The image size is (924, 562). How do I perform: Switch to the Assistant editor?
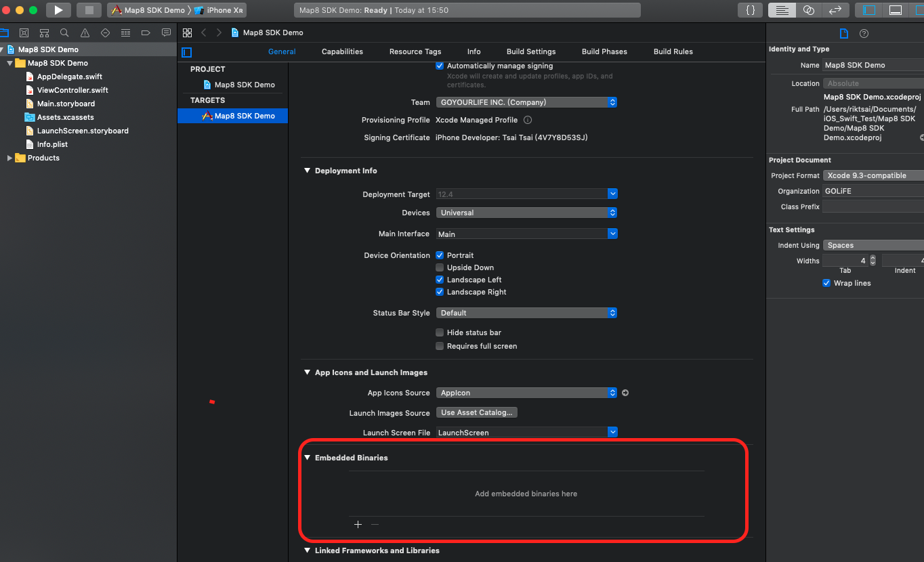(x=808, y=10)
